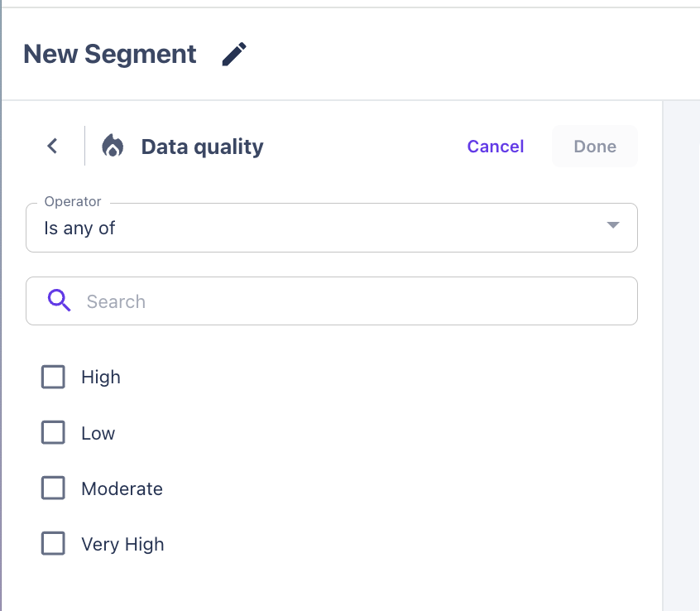The height and width of the screenshot is (611, 700).
Task: Click the New Segment title
Action: point(110,55)
